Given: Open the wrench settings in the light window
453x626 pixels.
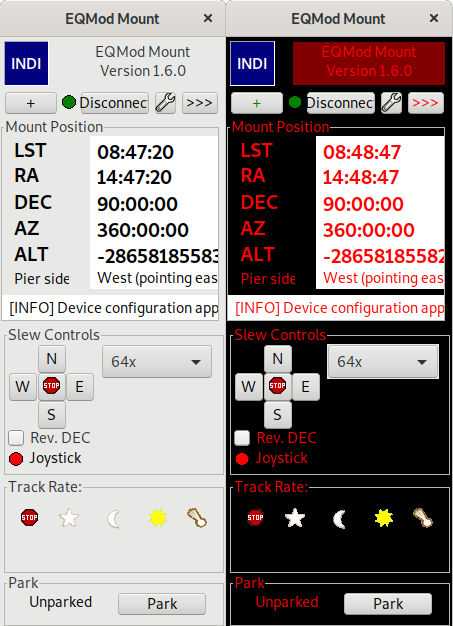Looking at the screenshot, I should pos(165,103).
